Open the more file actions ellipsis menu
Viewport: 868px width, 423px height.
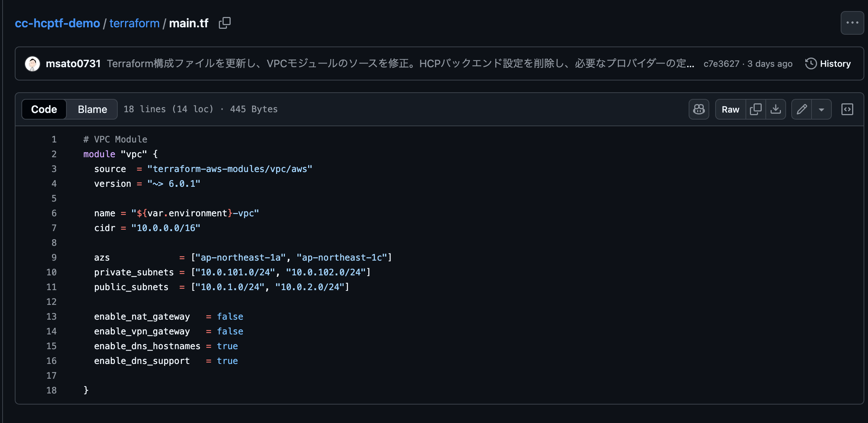tap(852, 23)
